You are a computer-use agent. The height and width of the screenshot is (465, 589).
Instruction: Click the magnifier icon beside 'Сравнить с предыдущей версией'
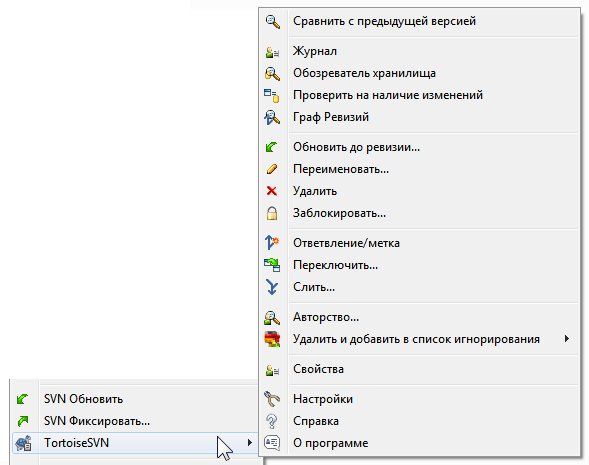272,21
